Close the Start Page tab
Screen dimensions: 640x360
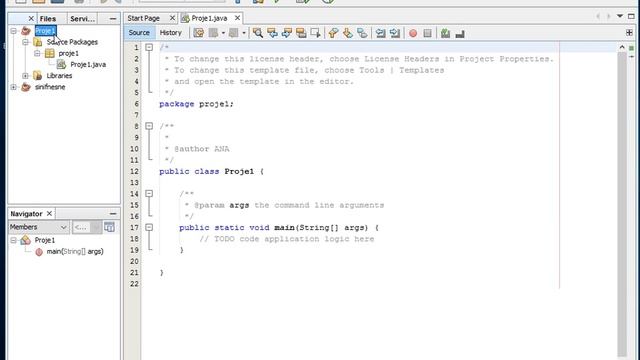(x=172, y=18)
